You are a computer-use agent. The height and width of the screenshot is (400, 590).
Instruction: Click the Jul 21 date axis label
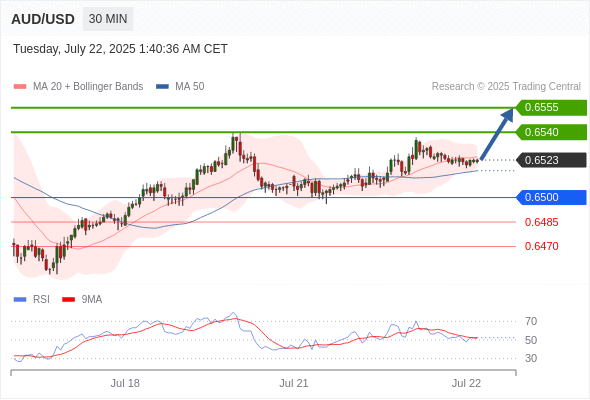point(293,383)
